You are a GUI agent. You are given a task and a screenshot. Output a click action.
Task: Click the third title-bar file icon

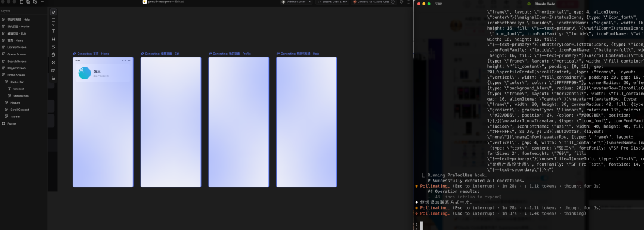[35, 2]
